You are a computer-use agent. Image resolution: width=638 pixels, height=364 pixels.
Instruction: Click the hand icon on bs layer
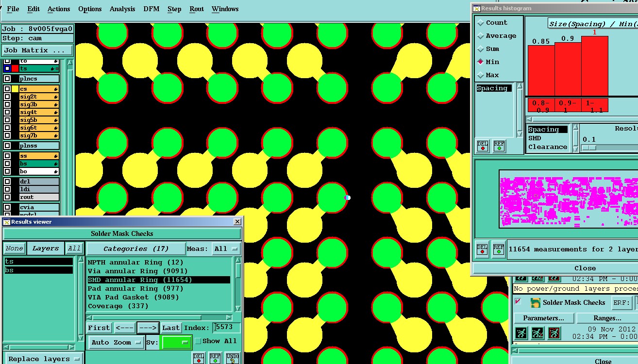[x=56, y=164]
